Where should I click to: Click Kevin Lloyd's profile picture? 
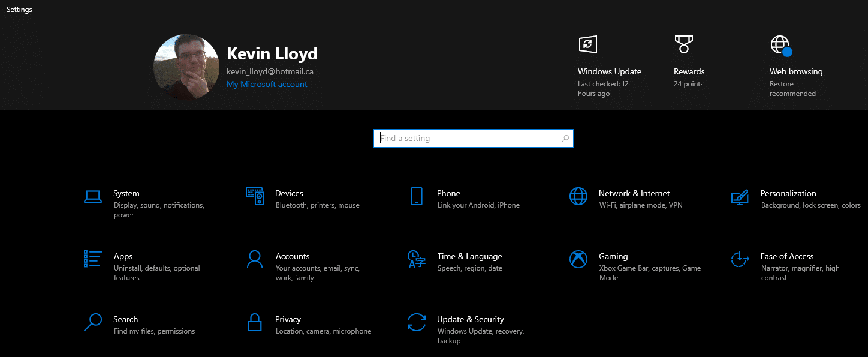click(x=186, y=67)
